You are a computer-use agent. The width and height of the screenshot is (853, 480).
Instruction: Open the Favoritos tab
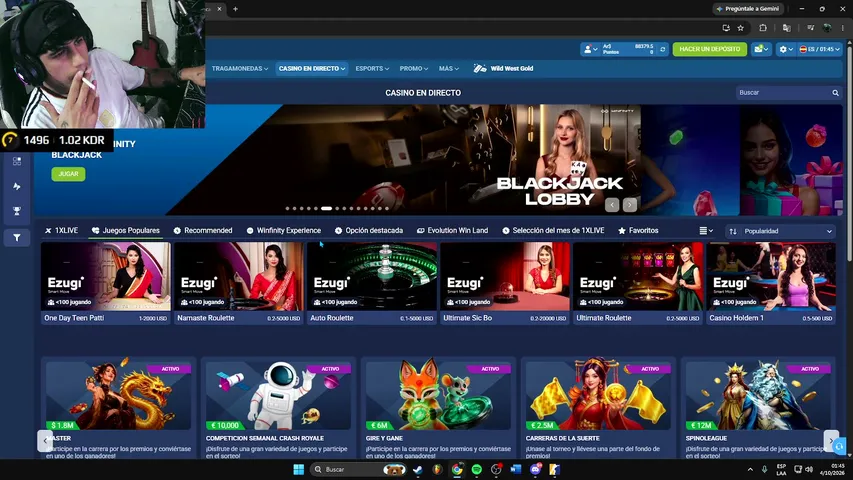coord(638,231)
